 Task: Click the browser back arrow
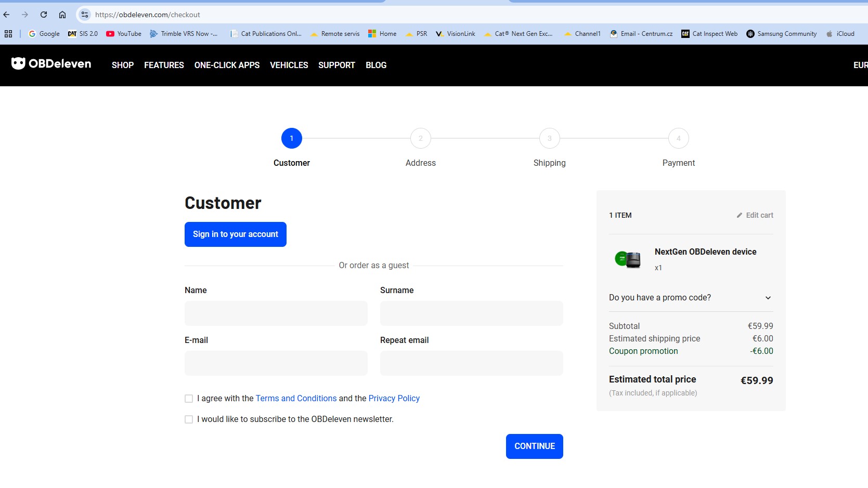point(6,15)
